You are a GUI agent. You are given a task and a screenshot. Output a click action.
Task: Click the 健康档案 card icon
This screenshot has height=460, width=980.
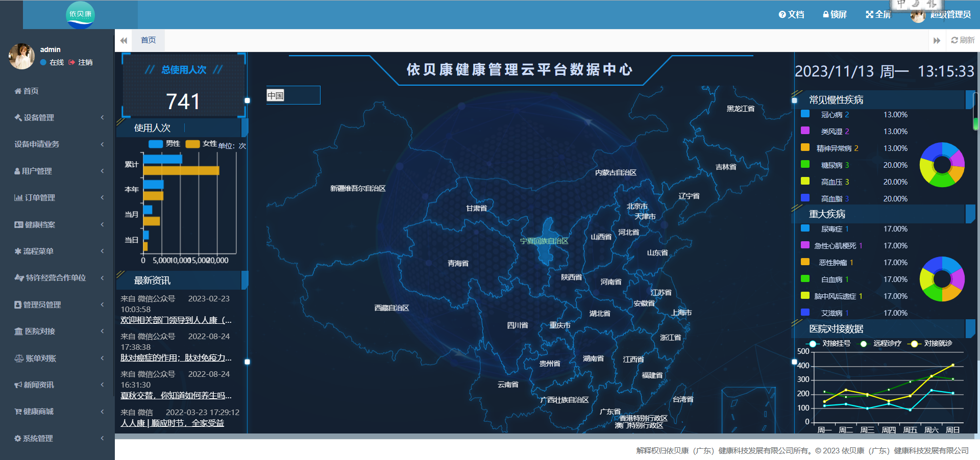(x=18, y=224)
